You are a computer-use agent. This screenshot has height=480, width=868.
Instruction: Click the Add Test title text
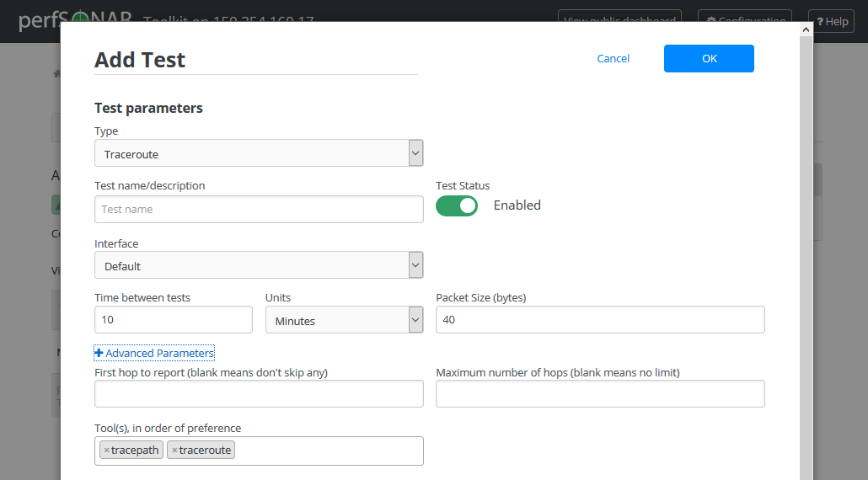140,60
